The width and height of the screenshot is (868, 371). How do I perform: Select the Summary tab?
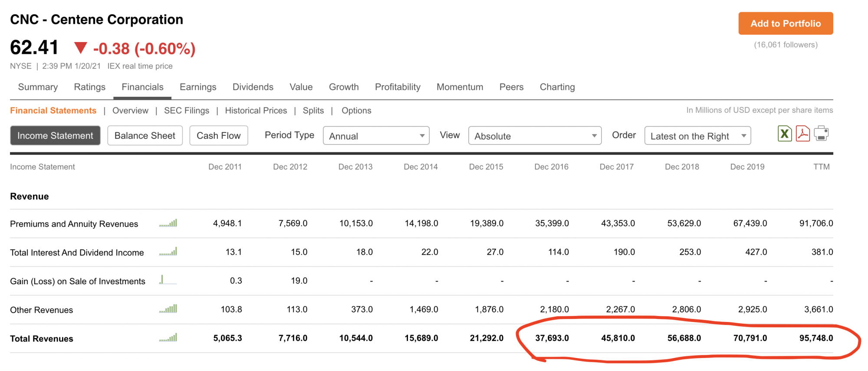[x=38, y=87]
